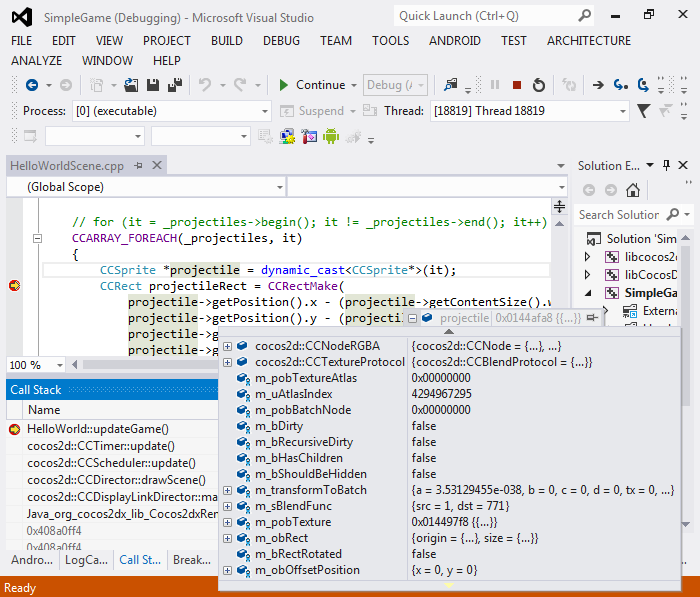This screenshot has width=700, height=597.
Task: Click the green Android robot toolbar icon
Action: (x=331, y=136)
